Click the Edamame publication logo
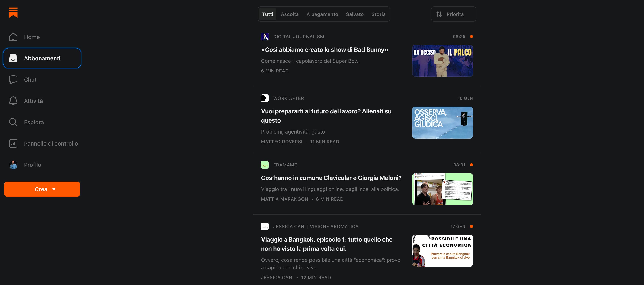This screenshot has width=644, height=285. point(265,165)
